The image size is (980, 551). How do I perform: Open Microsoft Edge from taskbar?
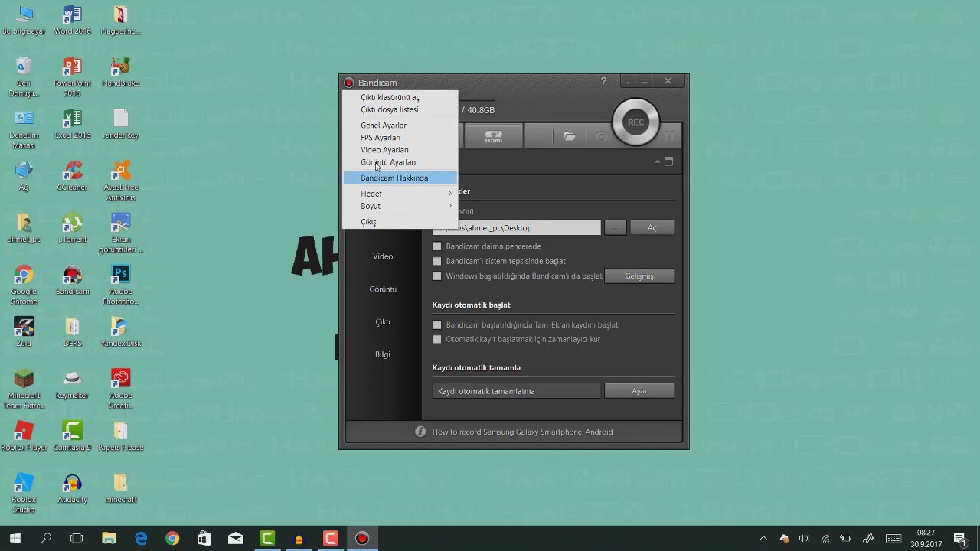click(x=141, y=539)
